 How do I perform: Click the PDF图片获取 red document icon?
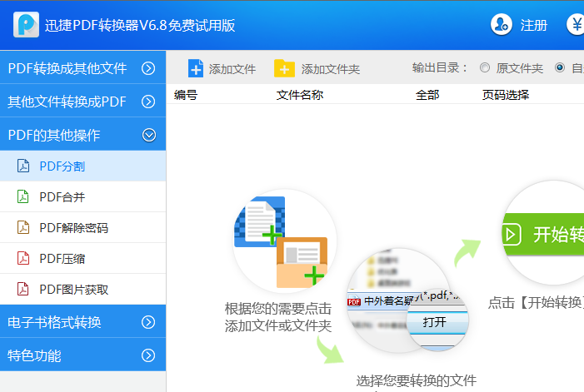click(x=23, y=289)
